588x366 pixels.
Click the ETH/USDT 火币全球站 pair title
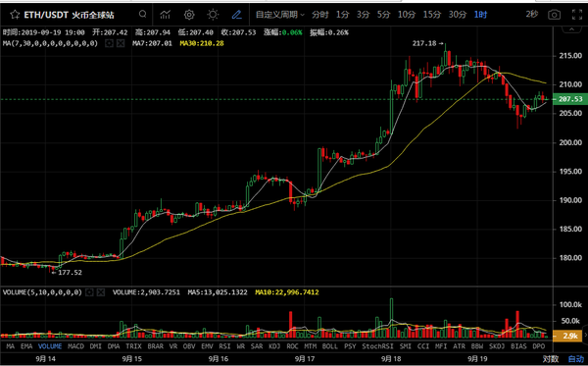click(x=69, y=15)
